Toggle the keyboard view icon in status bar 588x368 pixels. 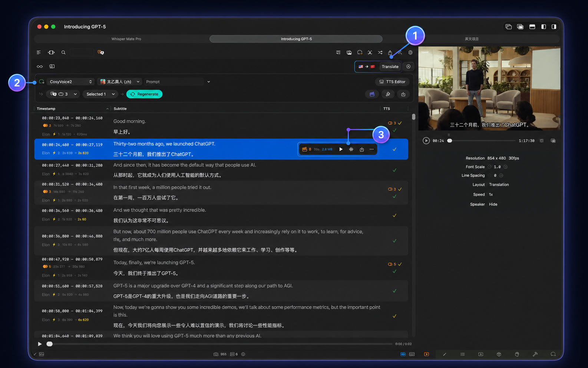point(412,354)
